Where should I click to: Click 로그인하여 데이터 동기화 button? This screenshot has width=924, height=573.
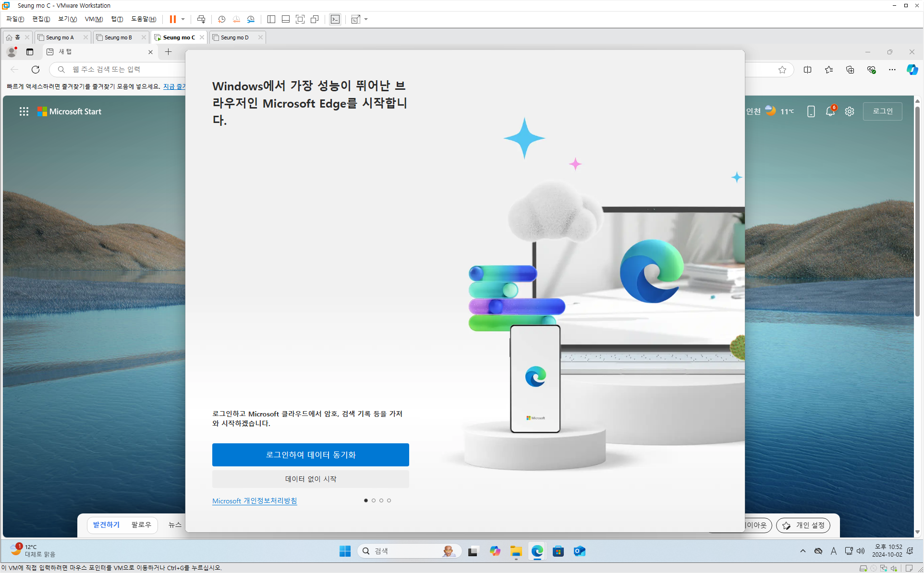coord(310,454)
